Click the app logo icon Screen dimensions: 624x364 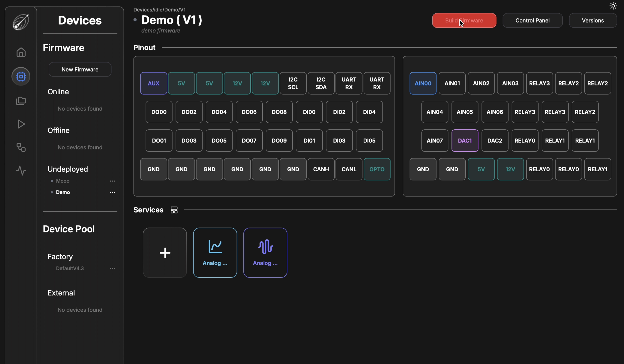(21, 22)
